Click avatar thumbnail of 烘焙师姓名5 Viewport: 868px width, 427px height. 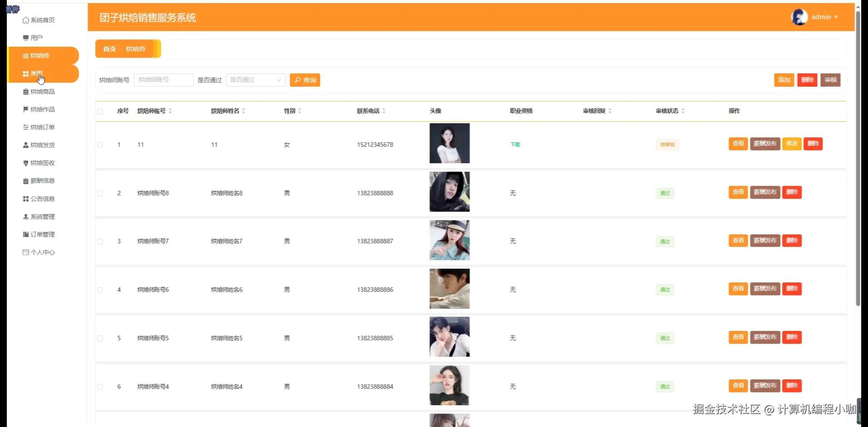[x=449, y=337]
